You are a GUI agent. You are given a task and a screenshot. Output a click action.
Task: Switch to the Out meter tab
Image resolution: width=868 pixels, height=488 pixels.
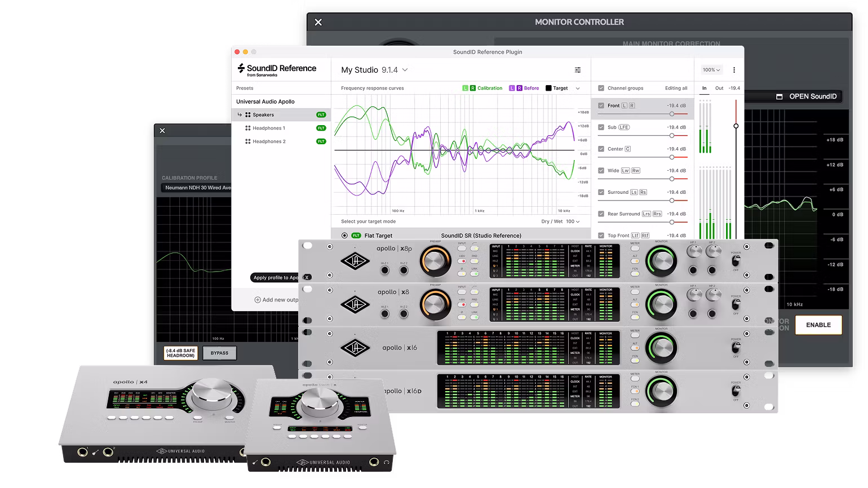pos(719,88)
